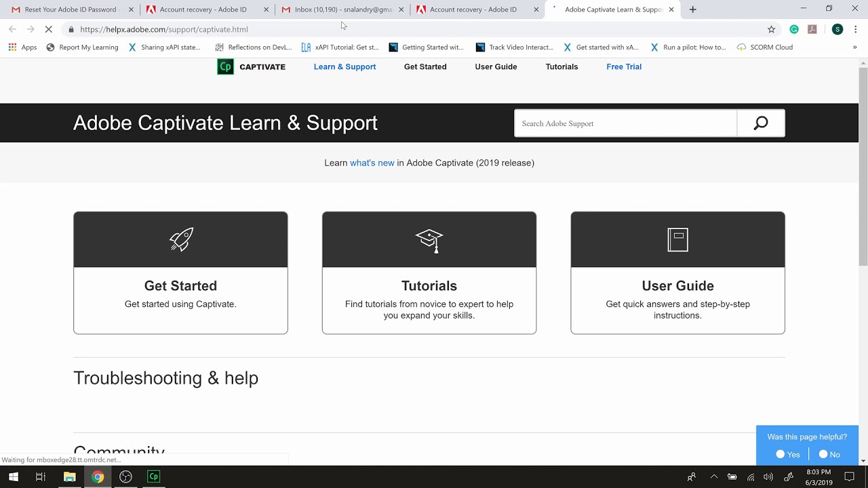Image resolution: width=868 pixels, height=488 pixels.
Task: Open Chrome's three-dot menu
Action: [856, 29]
